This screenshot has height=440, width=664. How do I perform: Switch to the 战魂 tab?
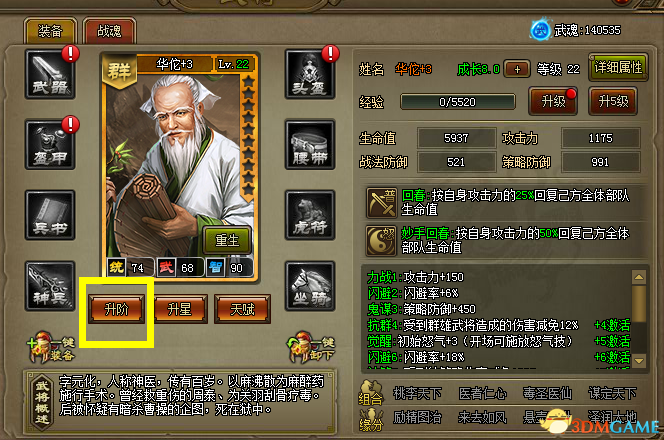[109, 31]
